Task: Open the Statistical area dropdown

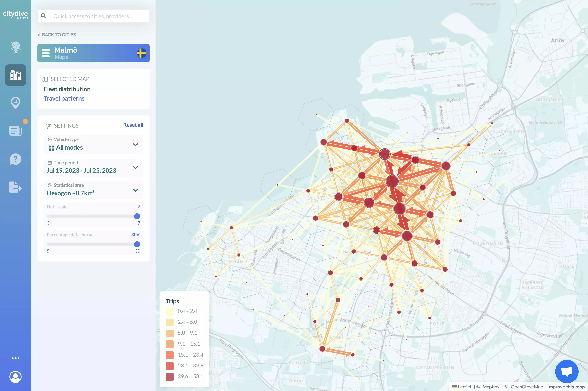Action: (136, 190)
